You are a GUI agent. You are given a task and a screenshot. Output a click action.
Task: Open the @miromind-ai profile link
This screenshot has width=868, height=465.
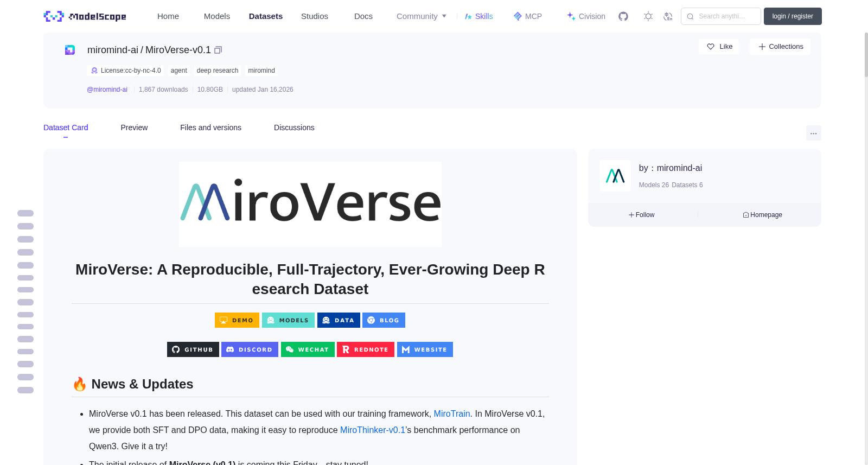click(107, 90)
